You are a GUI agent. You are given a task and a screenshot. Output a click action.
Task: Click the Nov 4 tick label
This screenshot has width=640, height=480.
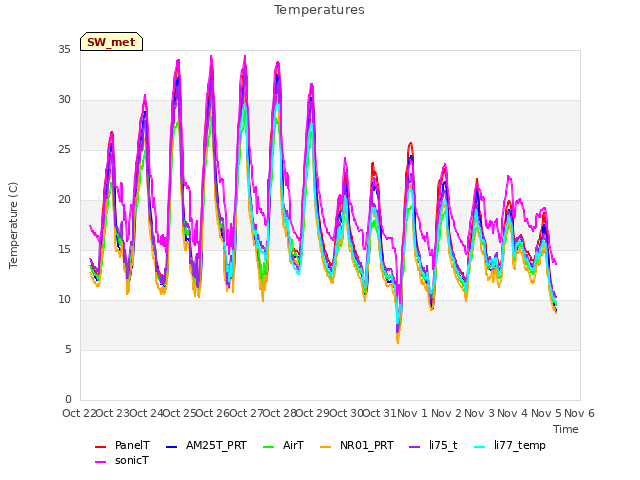(x=512, y=413)
